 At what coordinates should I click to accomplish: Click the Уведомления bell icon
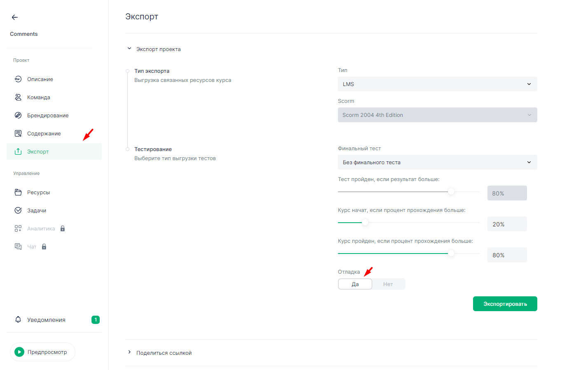[x=18, y=320]
